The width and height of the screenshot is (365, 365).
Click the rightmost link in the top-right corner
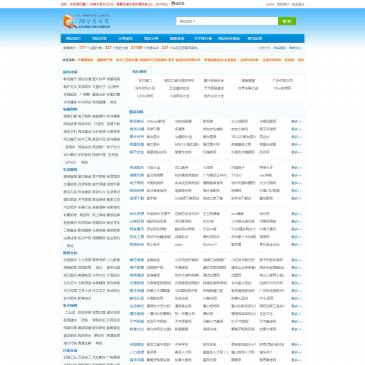[x=298, y=4]
